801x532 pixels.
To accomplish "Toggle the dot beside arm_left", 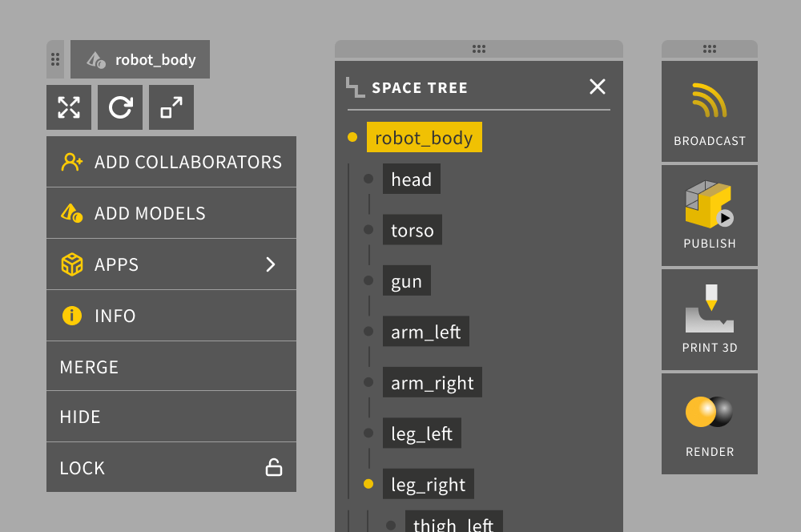I will pyautogui.click(x=368, y=331).
